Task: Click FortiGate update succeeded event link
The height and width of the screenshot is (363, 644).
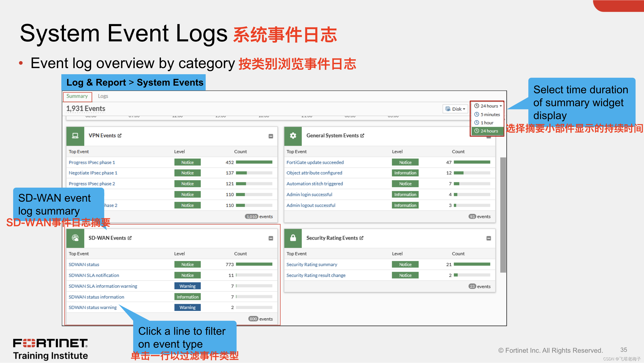Action: 315,162
